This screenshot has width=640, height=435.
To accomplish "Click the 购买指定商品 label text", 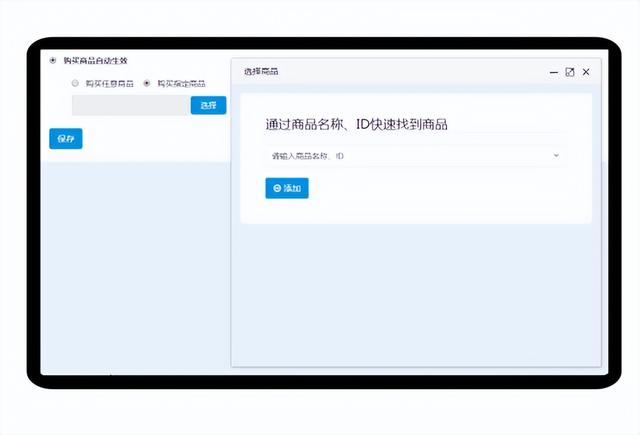I will coord(181,84).
